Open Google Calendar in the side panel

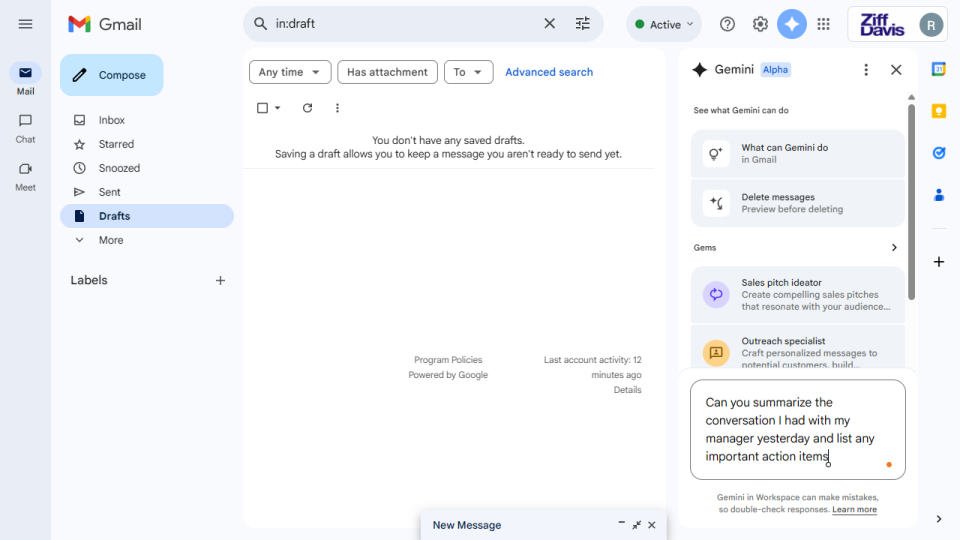[939, 69]
